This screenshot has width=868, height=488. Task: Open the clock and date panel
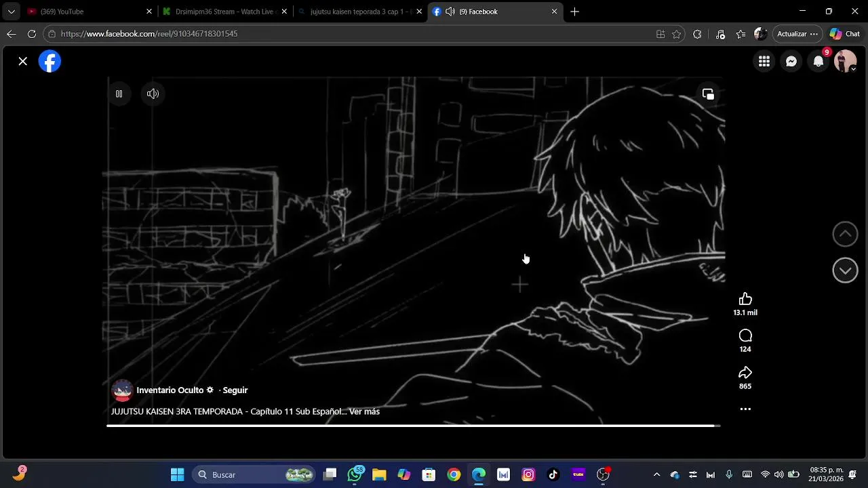(x=826, y=474)
